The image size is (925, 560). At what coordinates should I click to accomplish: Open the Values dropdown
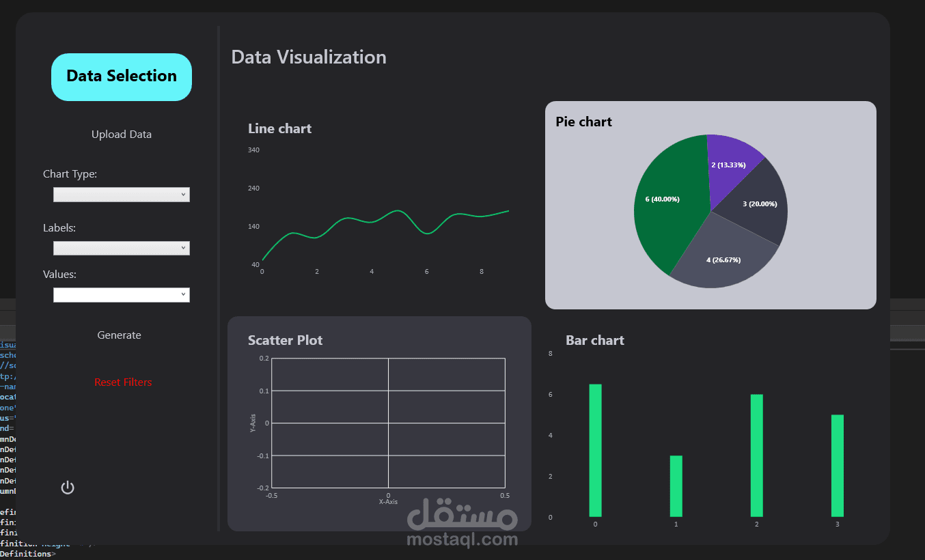pos(122,295)
